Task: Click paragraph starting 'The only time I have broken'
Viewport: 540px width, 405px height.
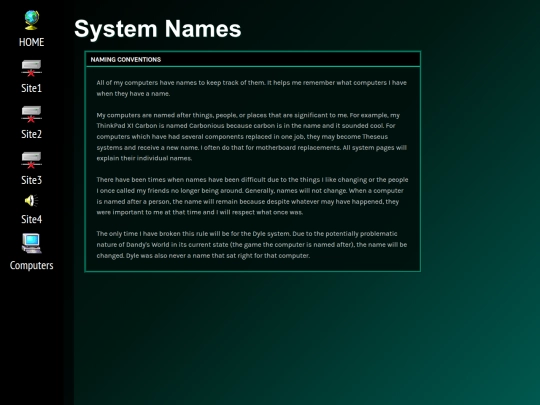Action: [x=252, y=245]
